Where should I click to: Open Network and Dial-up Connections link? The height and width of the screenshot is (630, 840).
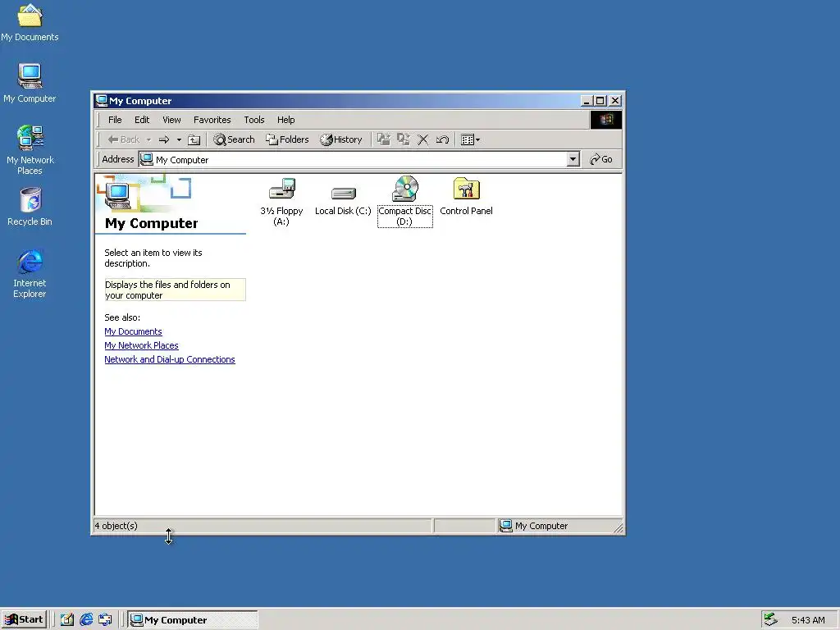(x=170, y=359)
